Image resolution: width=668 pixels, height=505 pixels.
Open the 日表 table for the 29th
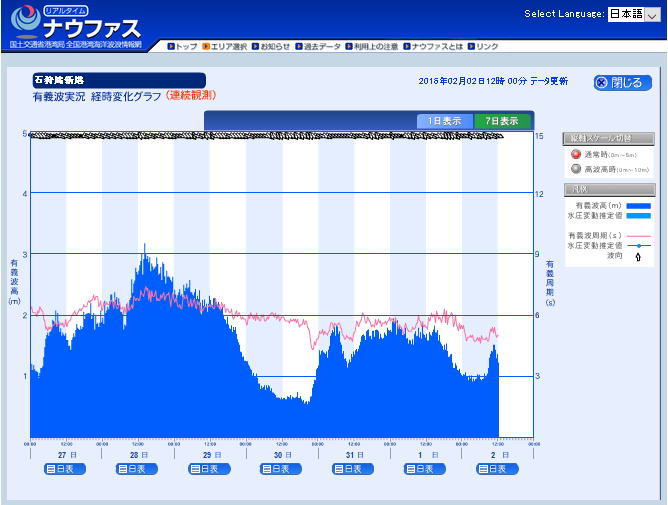[209, 468]
